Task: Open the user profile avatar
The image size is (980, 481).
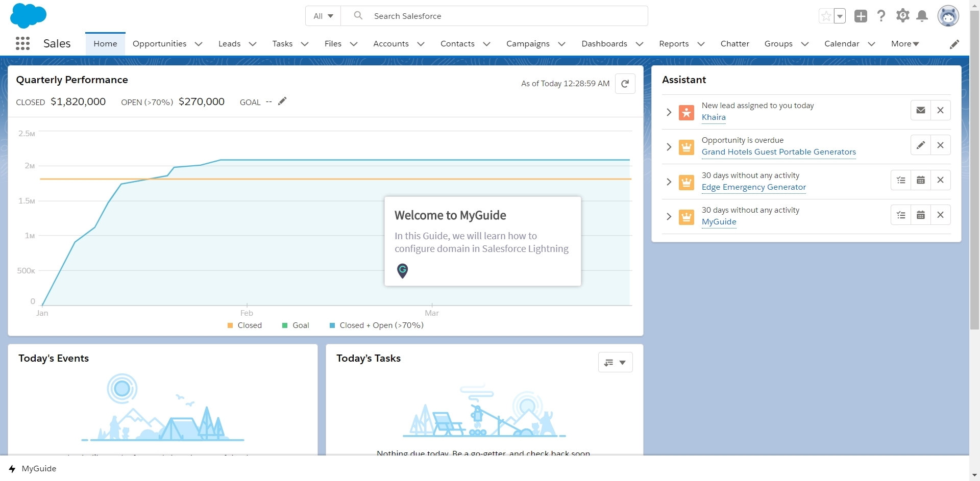Action: coord(948,16)
